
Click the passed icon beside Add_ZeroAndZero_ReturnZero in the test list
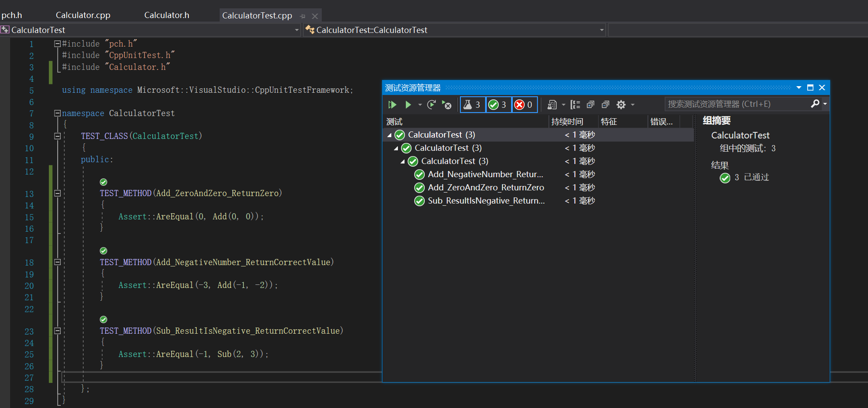419,188
